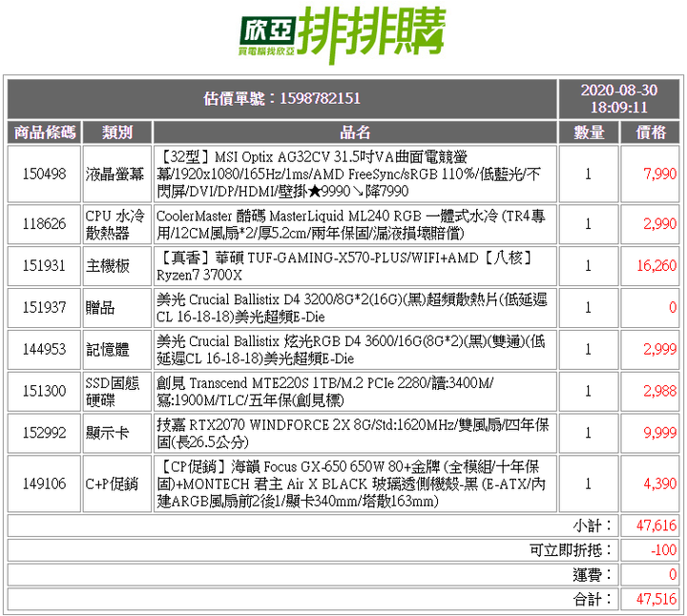Click the 價格 column header
This screenshot has height=616, width=687.
pyautogui.click(x=651, y=133)
